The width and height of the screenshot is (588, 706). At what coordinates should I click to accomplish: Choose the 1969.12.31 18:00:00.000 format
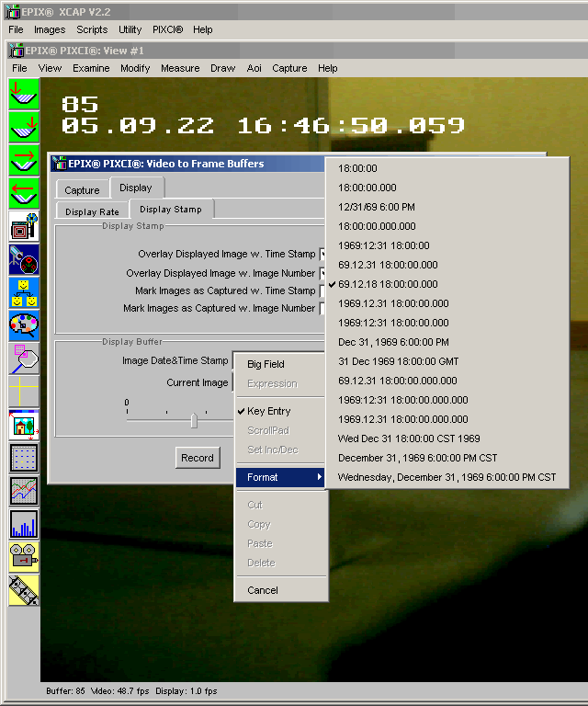[447, 303]
